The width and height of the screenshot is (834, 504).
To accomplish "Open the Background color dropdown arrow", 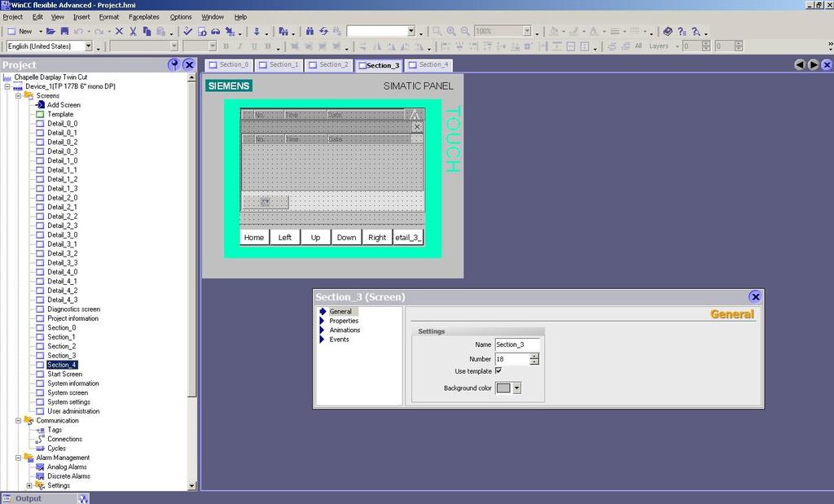I will click(516, 388).
